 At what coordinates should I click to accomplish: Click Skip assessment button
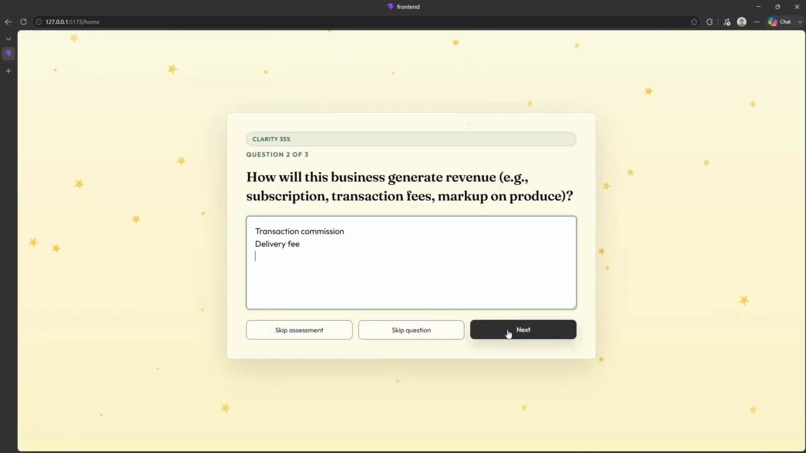click(x=299, y=330)
